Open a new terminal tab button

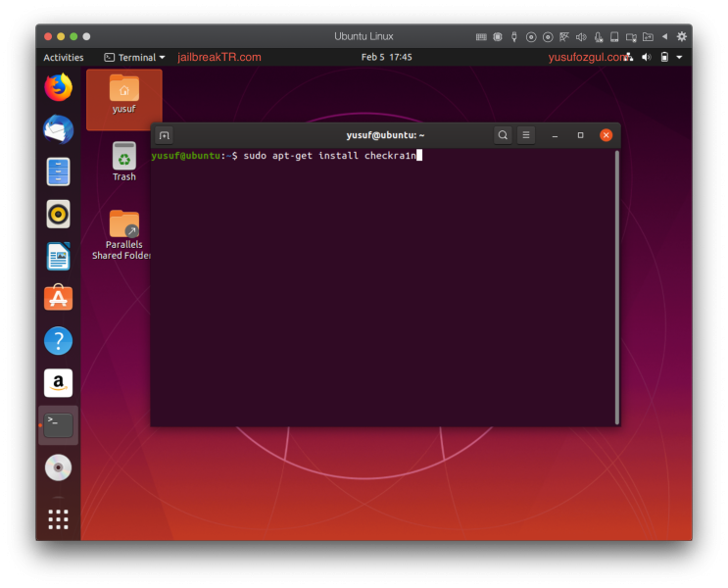click(x=165, y=135)
